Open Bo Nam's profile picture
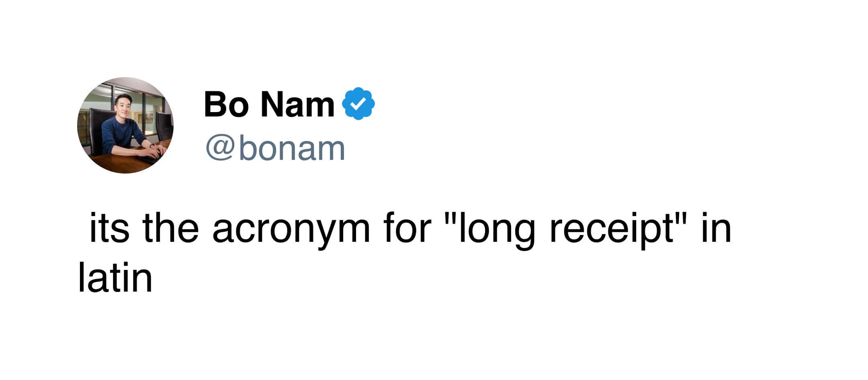 click(125, 125)
